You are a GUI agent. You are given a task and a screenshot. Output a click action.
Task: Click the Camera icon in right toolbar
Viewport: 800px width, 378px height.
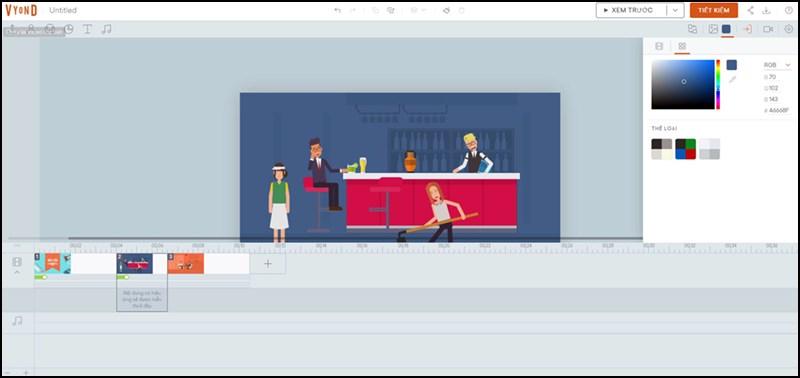(768, 29)
